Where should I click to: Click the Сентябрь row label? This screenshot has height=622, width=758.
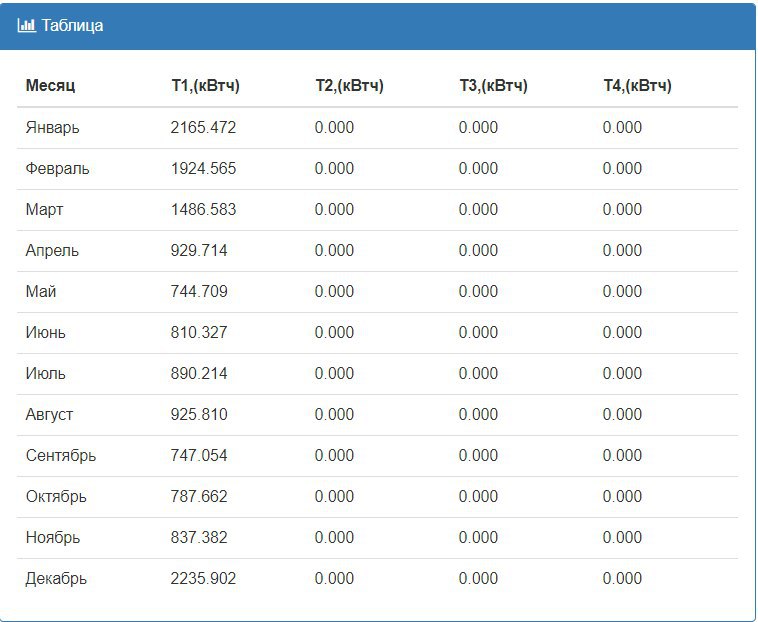pos(61,456)
